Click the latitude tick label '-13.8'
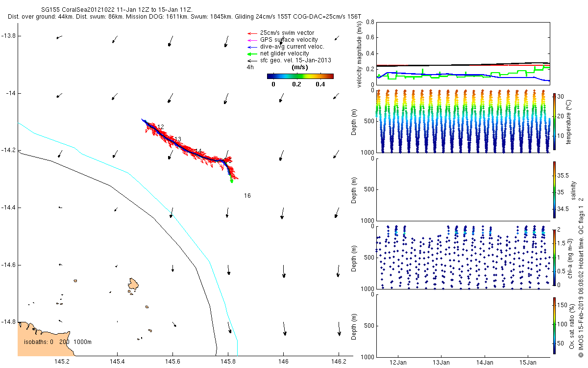 click(x=9, y=36)
